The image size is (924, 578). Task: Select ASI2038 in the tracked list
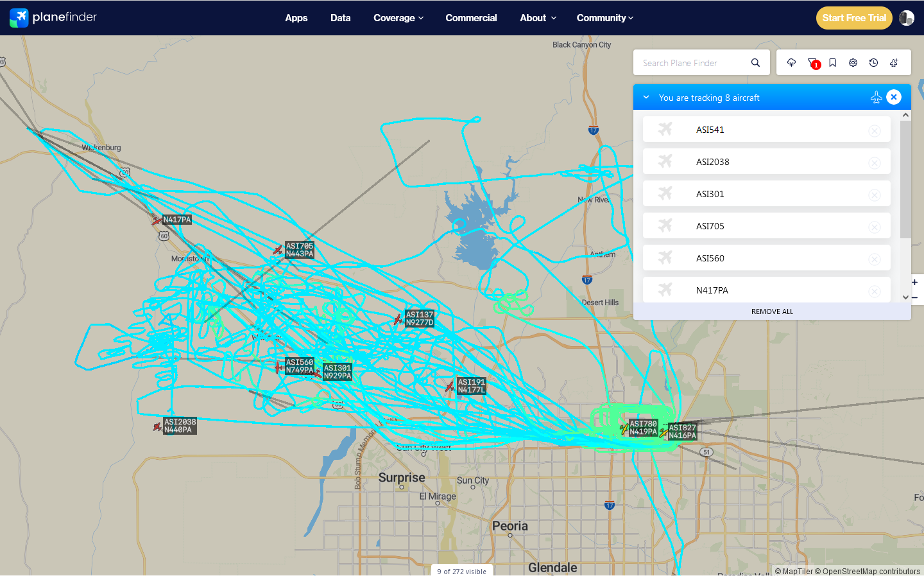coord(767,161)
